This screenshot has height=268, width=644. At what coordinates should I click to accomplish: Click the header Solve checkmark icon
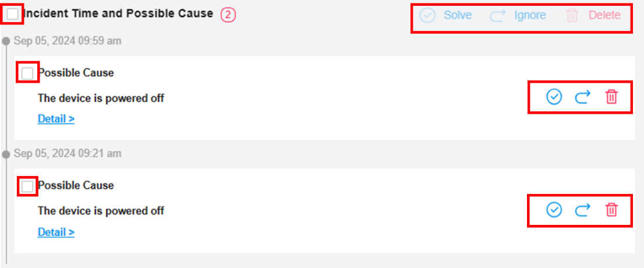click(x=427, y=15)
